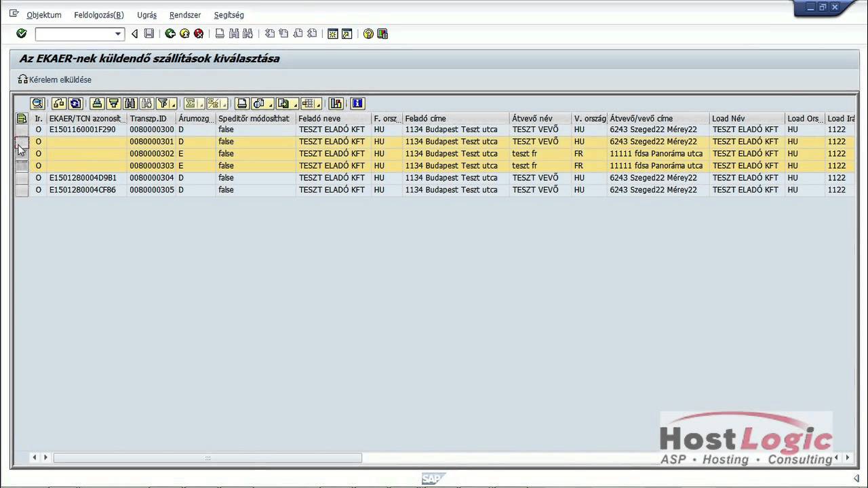Click the window menu icon before Objektum
The width and height of the screenshot is (868, 488).
14,14
